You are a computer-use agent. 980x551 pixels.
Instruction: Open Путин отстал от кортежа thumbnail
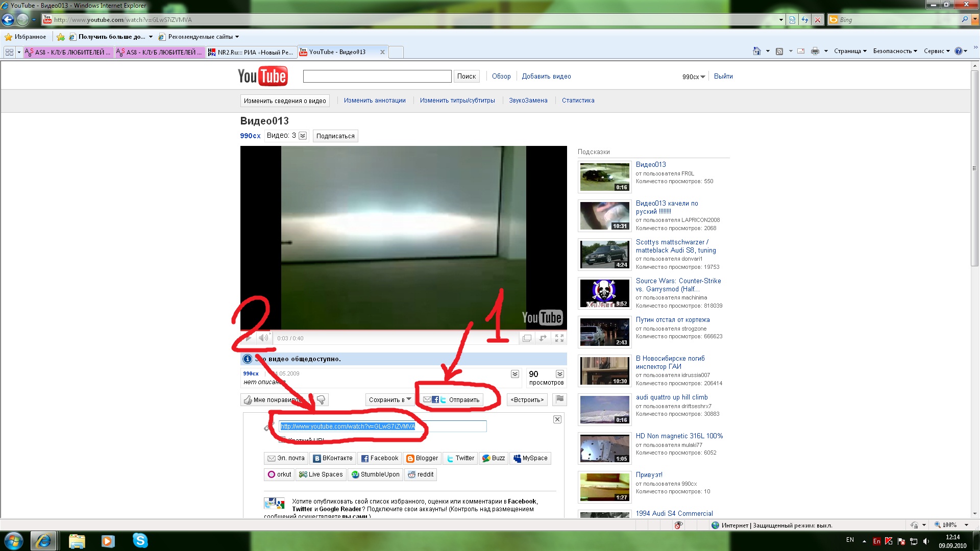point(604,332)
